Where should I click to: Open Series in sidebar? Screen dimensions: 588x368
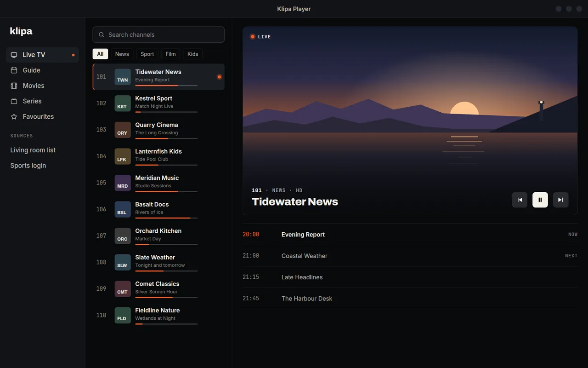(42, 101)
